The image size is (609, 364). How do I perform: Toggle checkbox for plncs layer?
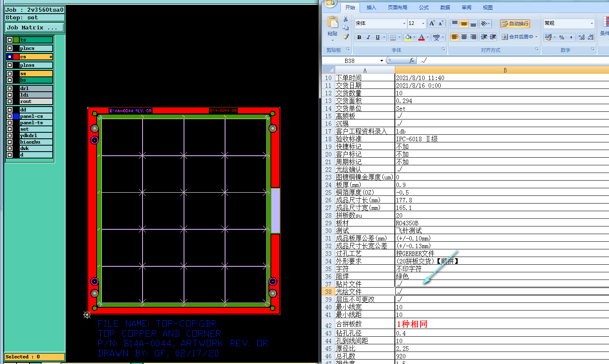point(10,48)
